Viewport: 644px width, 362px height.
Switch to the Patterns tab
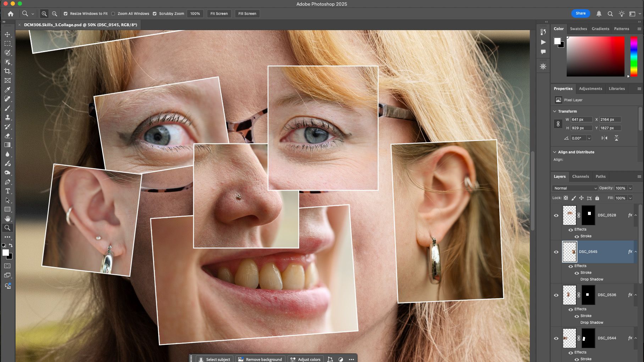621,29
